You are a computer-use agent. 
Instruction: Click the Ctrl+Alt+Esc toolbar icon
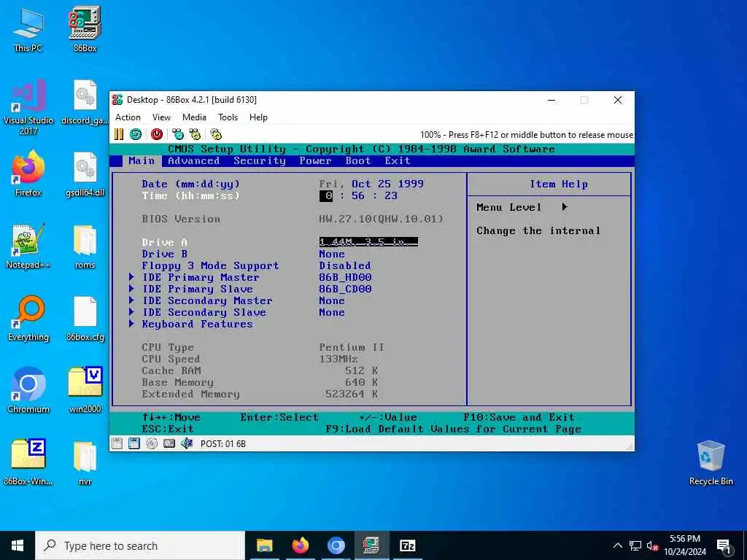[x=195, y=134]
